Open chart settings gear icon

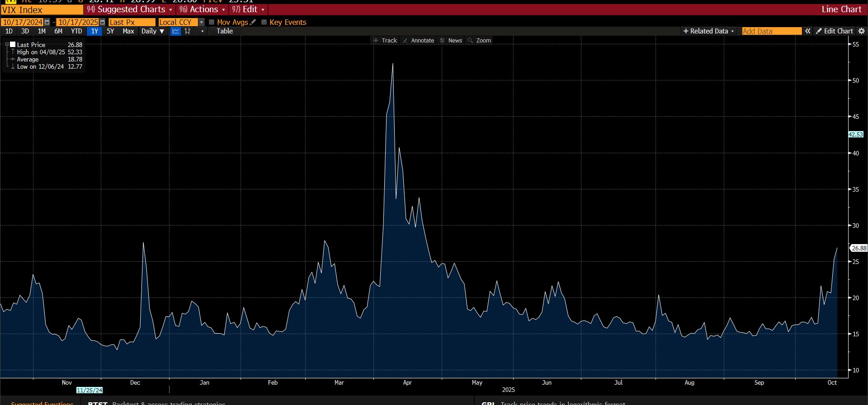[x=861, y=31]
